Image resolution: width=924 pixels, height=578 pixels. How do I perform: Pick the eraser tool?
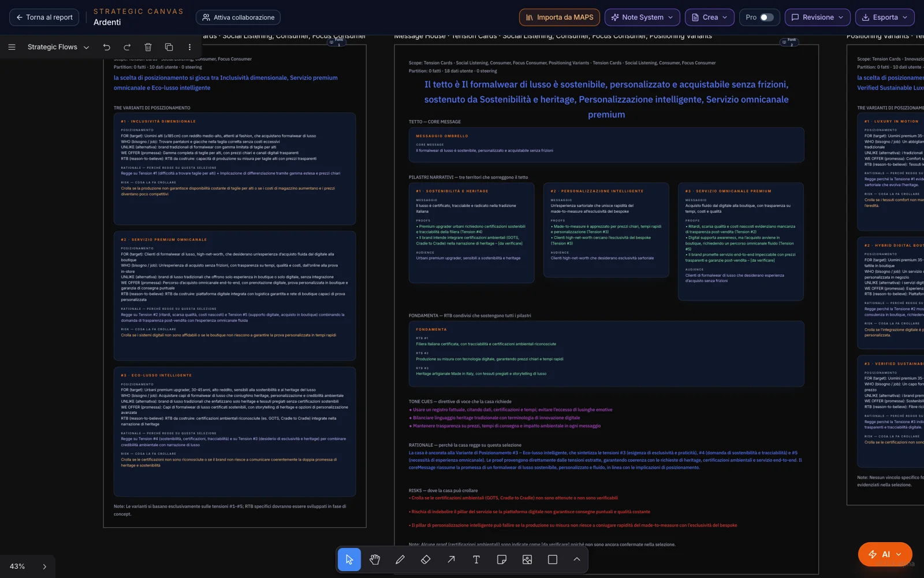click(426, 560)
